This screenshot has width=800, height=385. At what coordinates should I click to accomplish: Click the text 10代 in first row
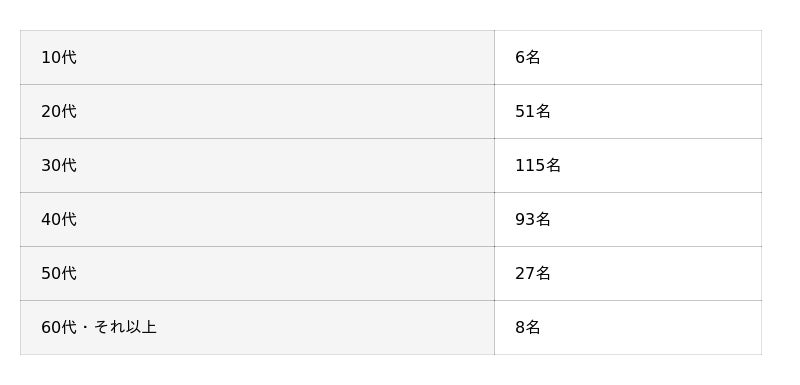59,58
